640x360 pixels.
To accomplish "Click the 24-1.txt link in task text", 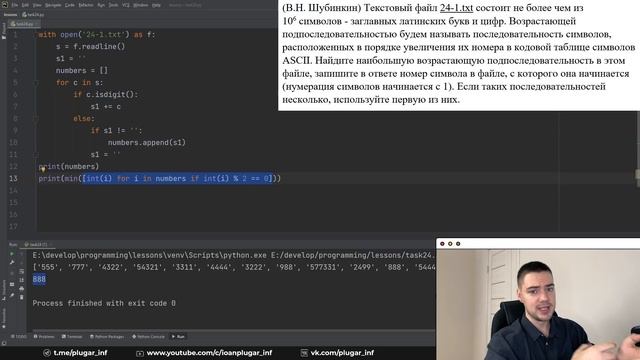I will point(456,8).
